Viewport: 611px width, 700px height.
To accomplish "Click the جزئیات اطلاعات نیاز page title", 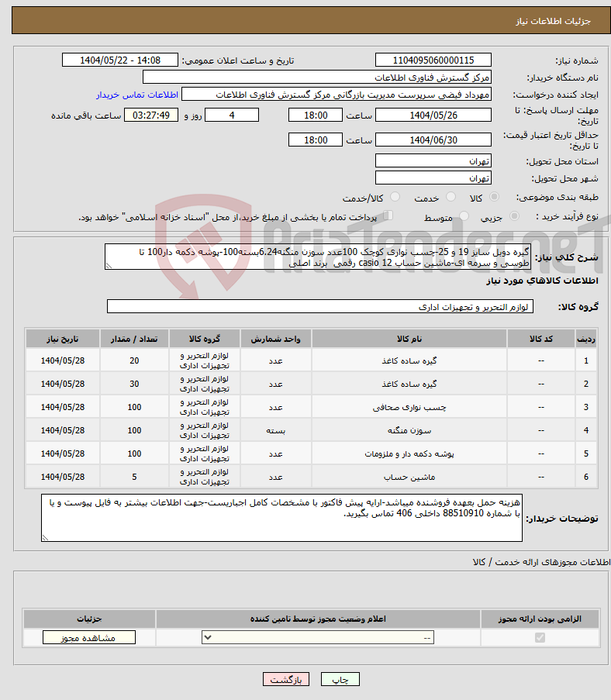I will [553, 21].
